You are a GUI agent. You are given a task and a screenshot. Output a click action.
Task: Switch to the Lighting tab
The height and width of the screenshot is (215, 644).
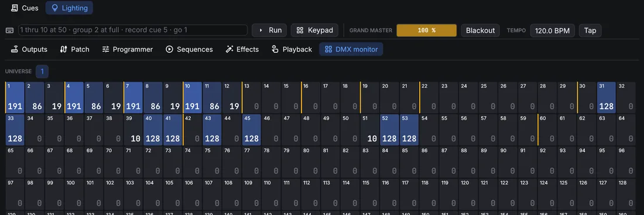pyautogui.click(x=69, y=8)
